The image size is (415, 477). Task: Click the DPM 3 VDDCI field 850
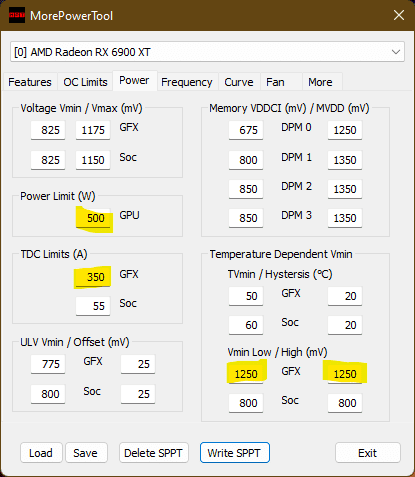[246, 218]
